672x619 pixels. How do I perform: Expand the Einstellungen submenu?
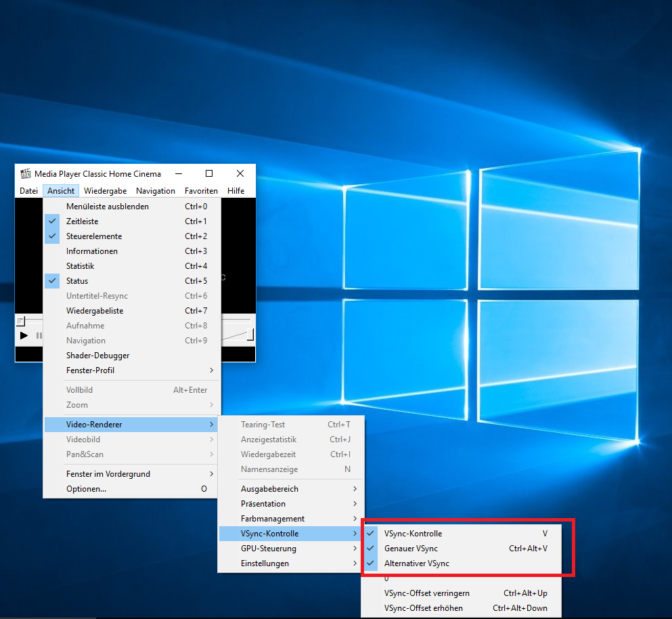(291, 563)
